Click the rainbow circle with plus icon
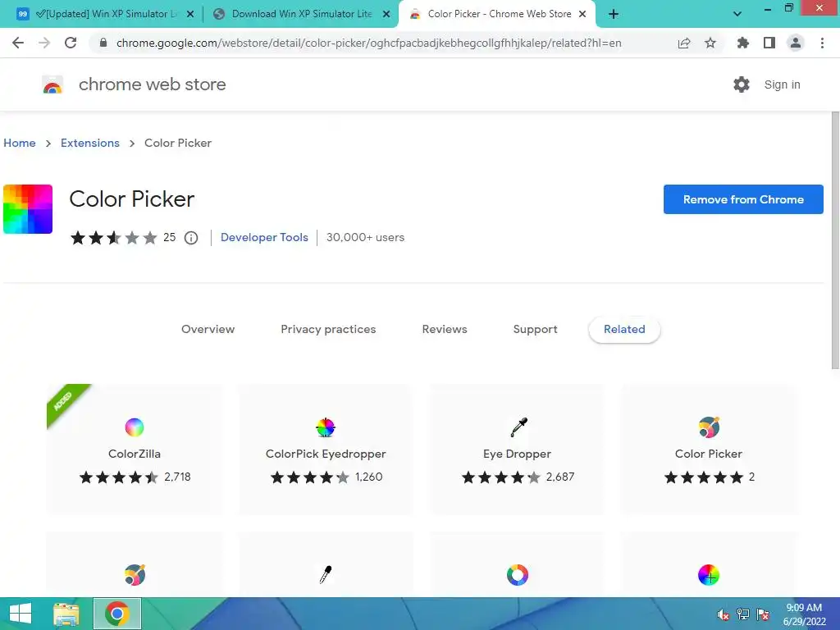The image size is (840, 630). click(x=709, y=575)
